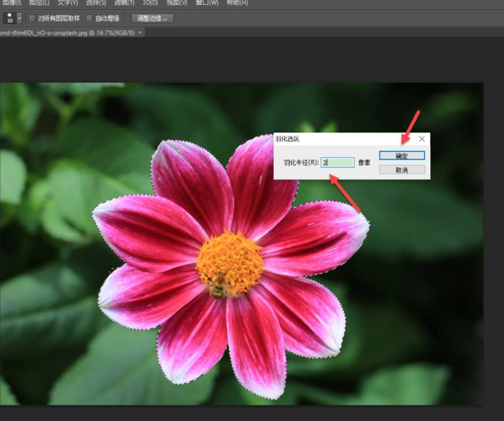The height and width of the screenshot is (421, 504).
Task: Open the brush preset picker dropdown arrow
Action: 20,18
